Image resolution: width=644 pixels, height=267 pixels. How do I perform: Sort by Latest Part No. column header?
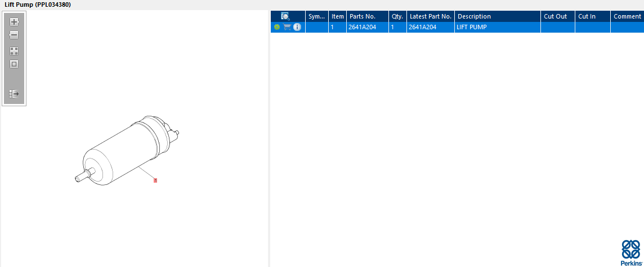[x=431, y=16]
